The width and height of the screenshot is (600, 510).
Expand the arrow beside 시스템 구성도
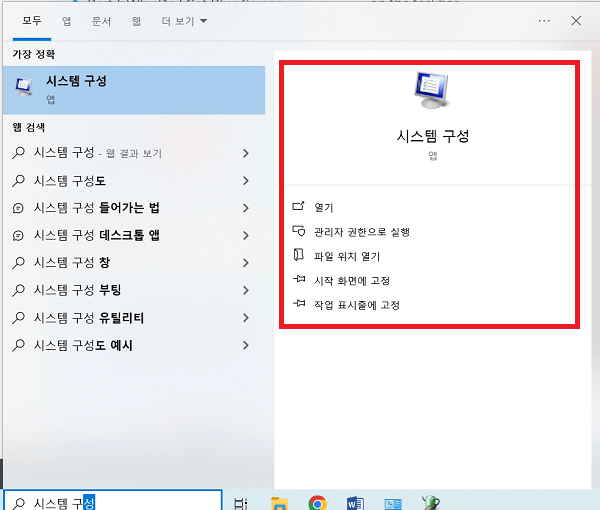tap(246, 181)
